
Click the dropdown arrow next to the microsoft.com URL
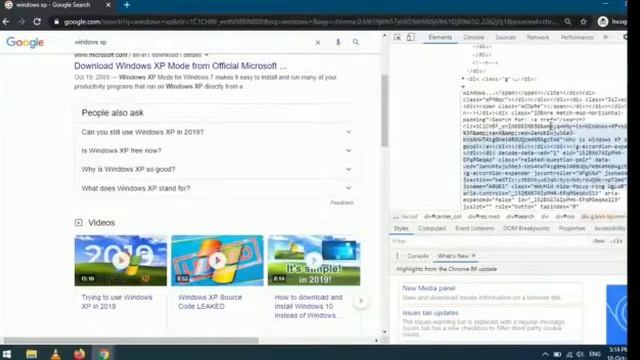coord(207,55)
